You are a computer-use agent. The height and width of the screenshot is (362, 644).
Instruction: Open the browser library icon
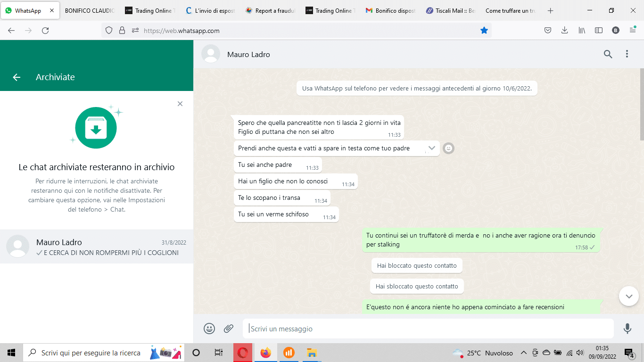(582, 31)
